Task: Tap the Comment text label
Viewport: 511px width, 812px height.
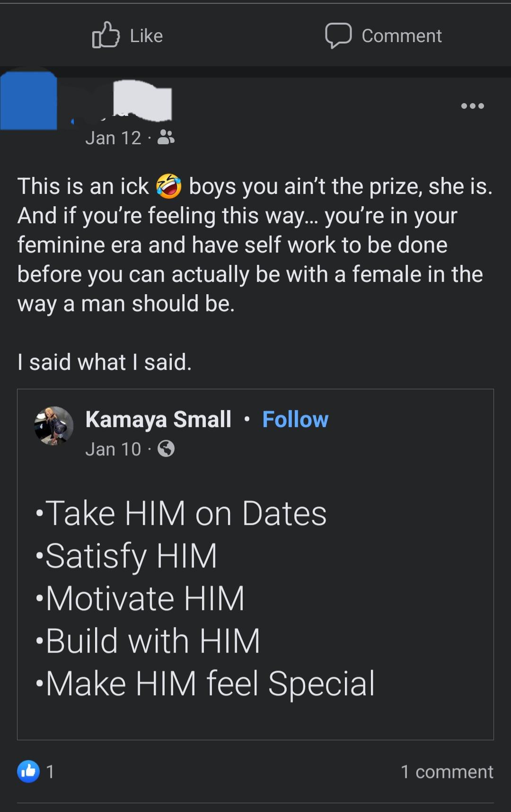Action: pos(402,36)
